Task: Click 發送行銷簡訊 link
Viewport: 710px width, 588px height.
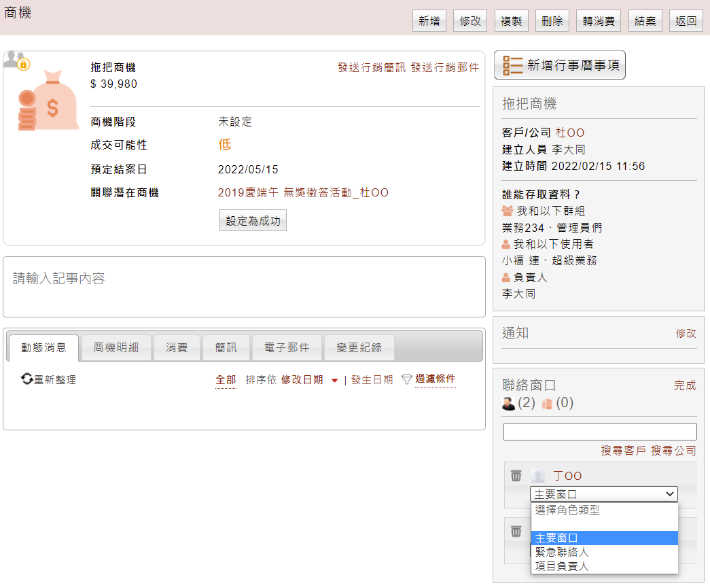Action: tap(372, 67)
